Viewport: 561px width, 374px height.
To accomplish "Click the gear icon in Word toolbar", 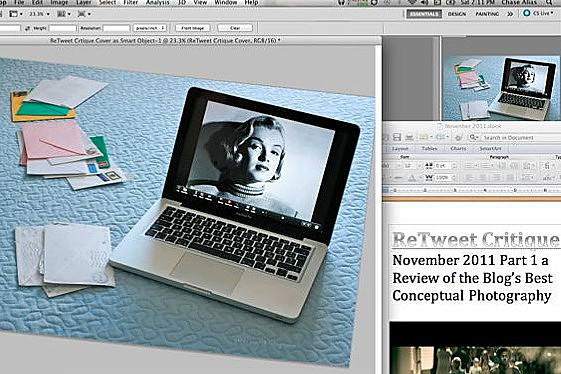I will click(x=458, y=137).
